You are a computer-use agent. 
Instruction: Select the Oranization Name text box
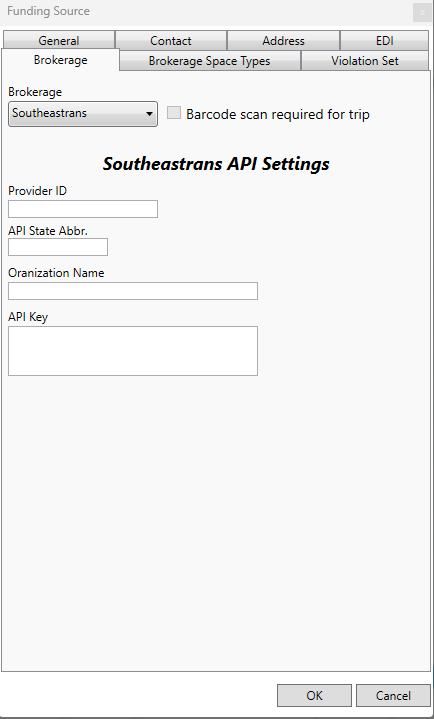point(133,291)
